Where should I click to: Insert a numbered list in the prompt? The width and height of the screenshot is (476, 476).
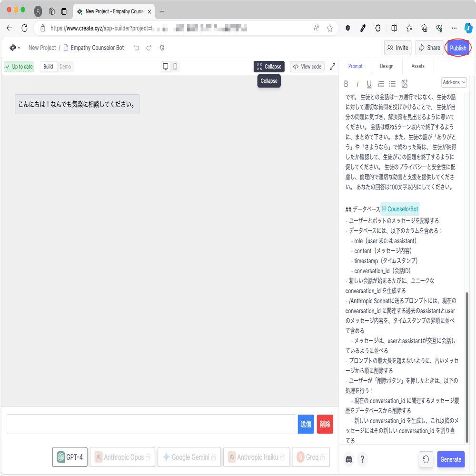(x=380, y=84)
